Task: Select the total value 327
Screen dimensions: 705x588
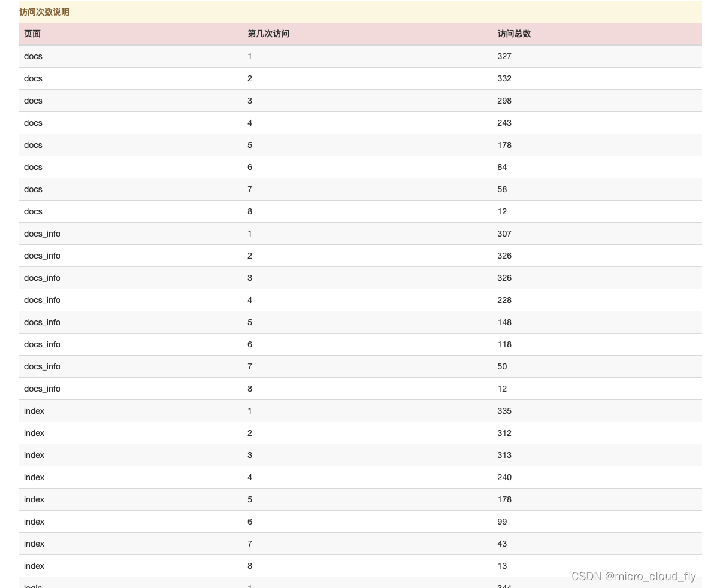Action: coord(504,56)
